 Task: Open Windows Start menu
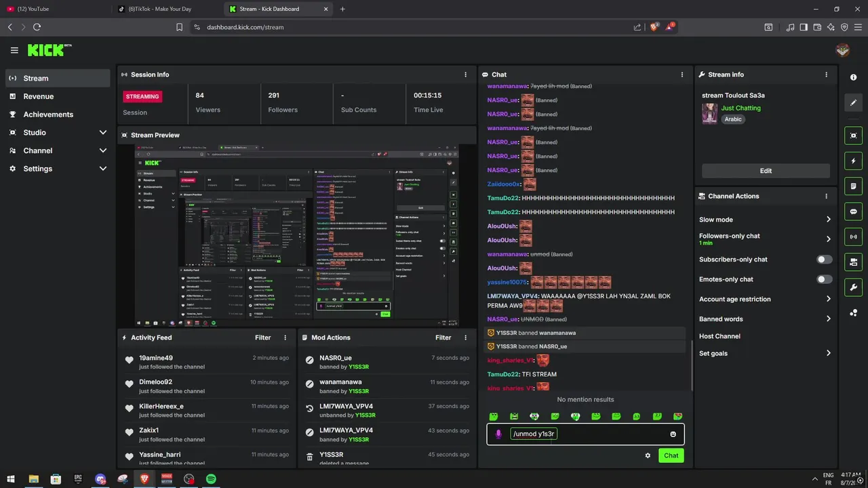point(11,479)
